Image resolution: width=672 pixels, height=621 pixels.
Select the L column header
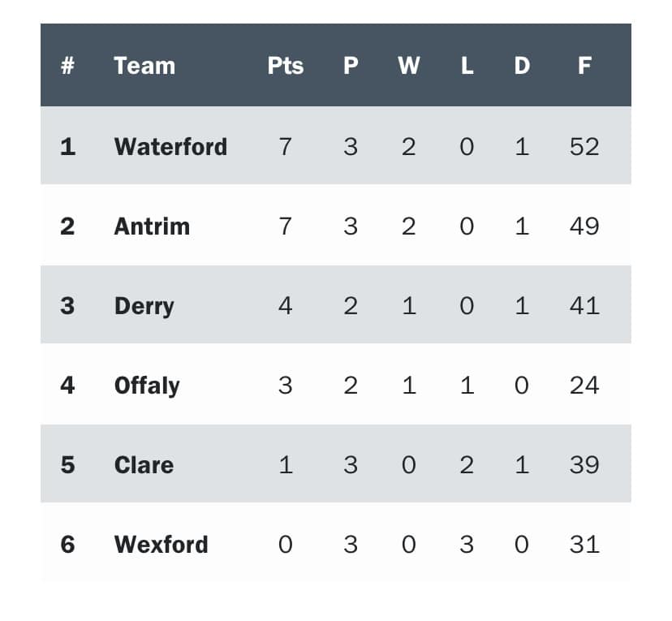(467, 66)
